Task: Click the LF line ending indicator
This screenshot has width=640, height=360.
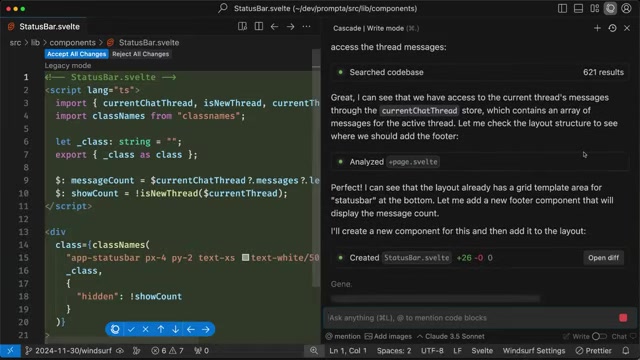Action: click(x=457, y=351)
